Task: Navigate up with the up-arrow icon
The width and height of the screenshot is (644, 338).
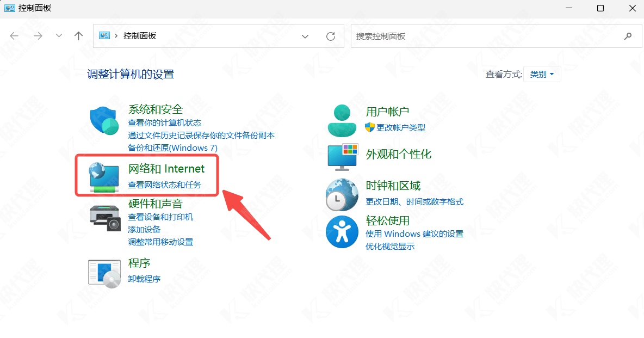Action: (x=78, y=36)
